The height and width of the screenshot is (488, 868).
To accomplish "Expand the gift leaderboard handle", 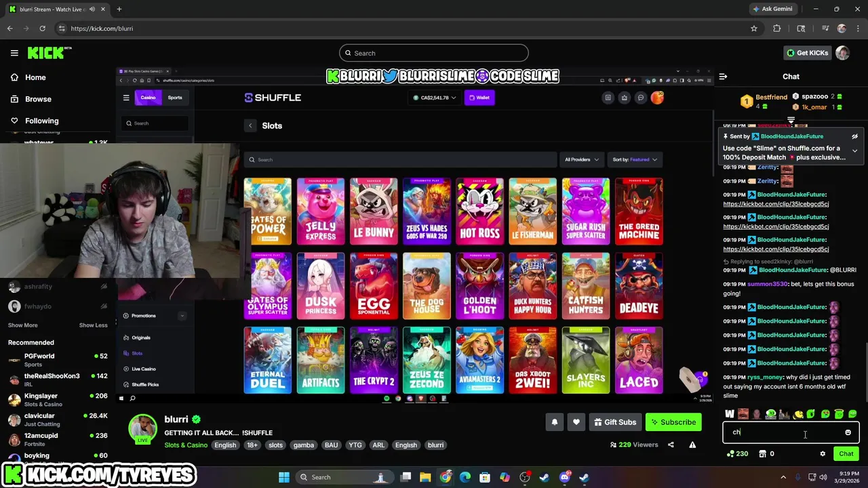I will [x=791, y=120].
